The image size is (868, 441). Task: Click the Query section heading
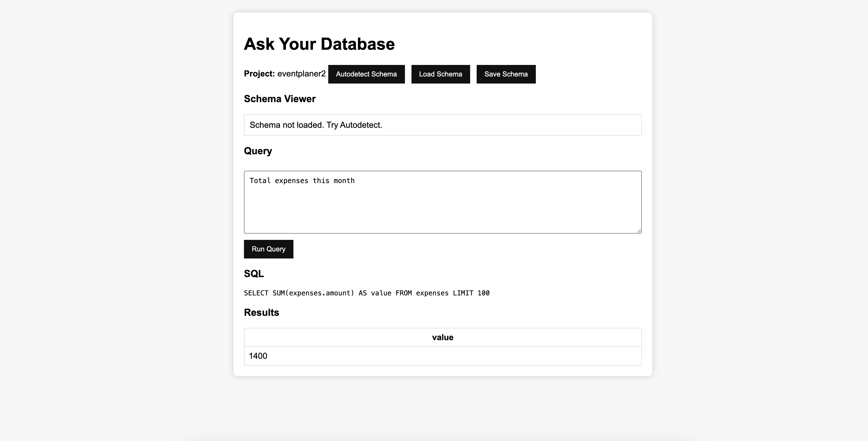coord(258,151)
